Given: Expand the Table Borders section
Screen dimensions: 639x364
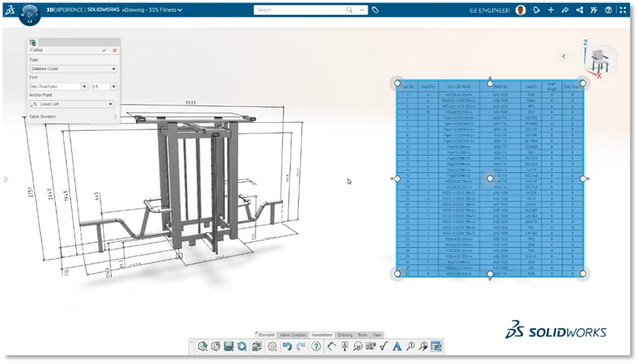Looking at the screenshot, I should pos(72,117).
